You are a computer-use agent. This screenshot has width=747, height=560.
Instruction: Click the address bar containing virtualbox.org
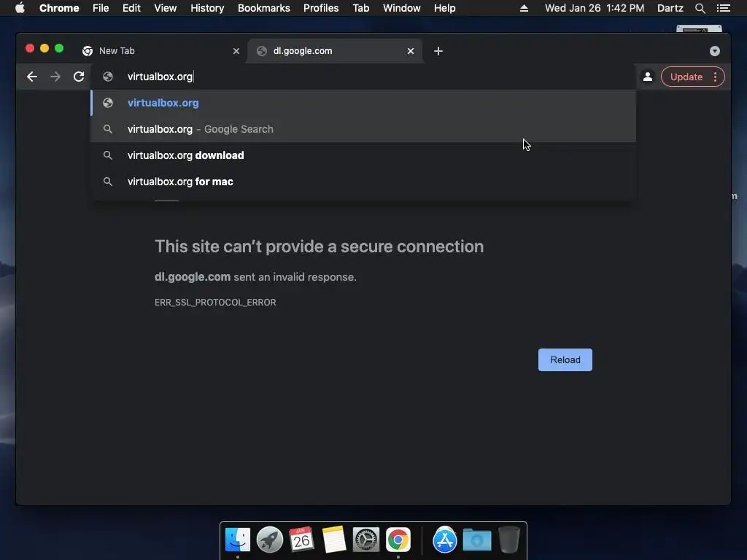pyautogui.click(x=362, y=77)
